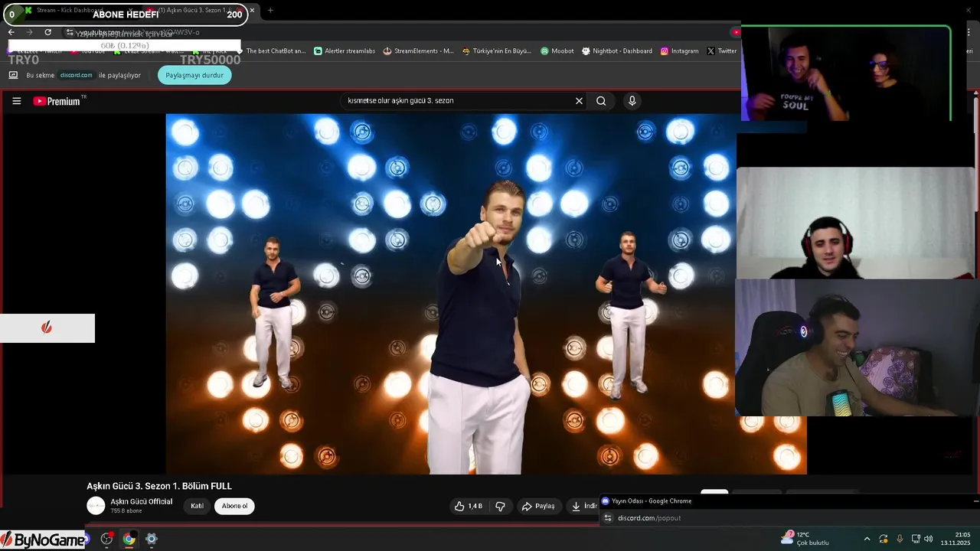Focus the YouTube search input field

(x=458, y=101)
